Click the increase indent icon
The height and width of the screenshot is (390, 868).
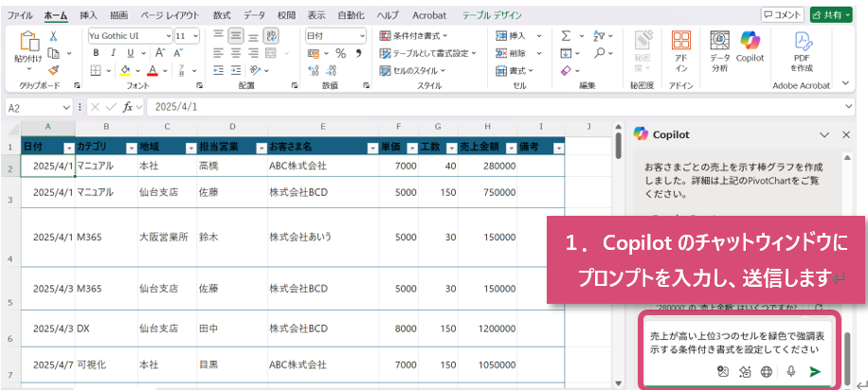point(236,70)
